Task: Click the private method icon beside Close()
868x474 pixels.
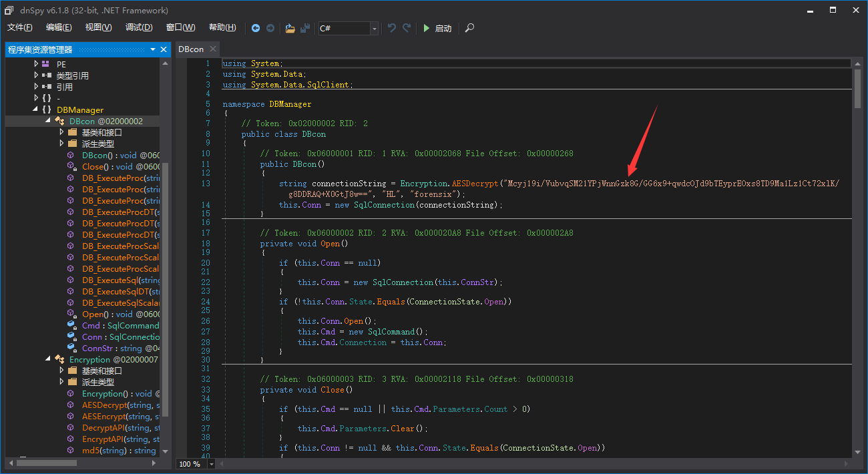Action: 71,166
